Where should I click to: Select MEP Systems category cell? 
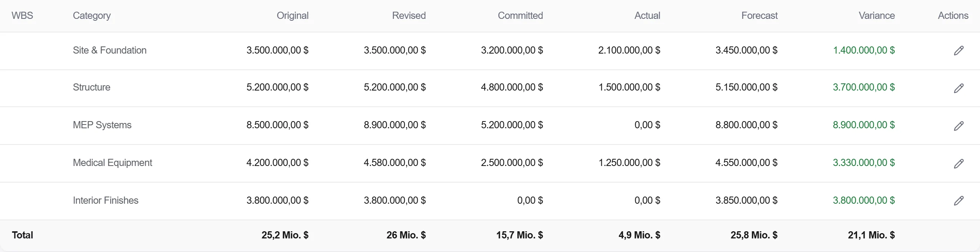[102, 124]
